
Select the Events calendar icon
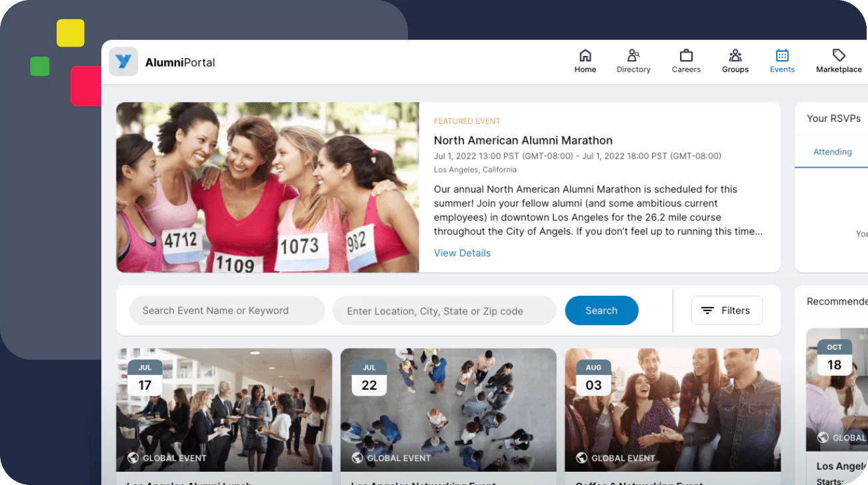pos(781,55)
